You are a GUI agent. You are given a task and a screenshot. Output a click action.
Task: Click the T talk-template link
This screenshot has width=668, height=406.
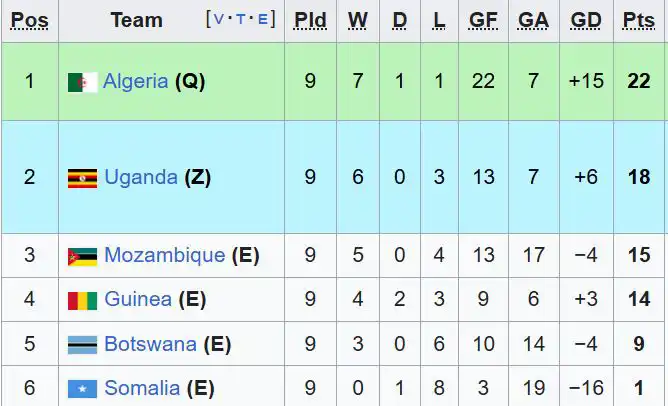(241, 19)
